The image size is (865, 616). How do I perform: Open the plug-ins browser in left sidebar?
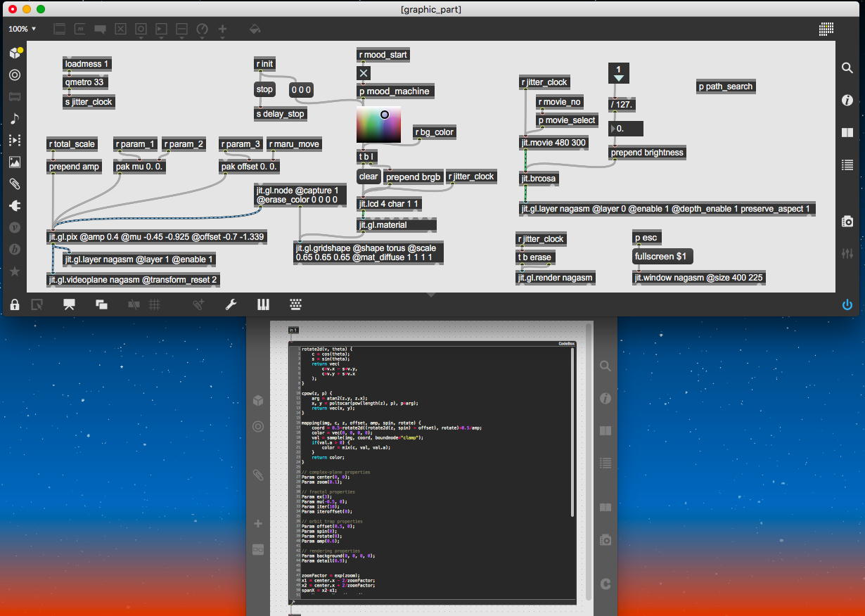tap(15, 206)
